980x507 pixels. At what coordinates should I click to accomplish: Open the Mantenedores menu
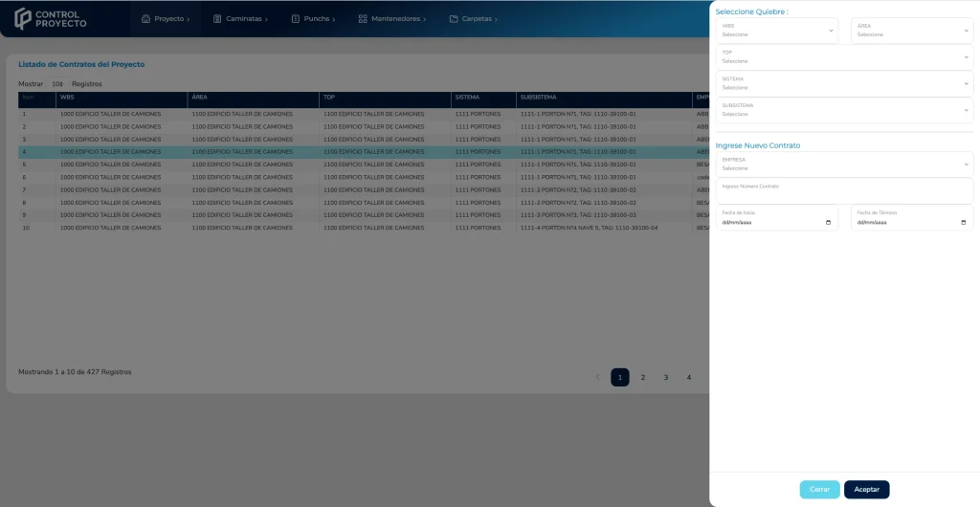click(x=396, y=18)
